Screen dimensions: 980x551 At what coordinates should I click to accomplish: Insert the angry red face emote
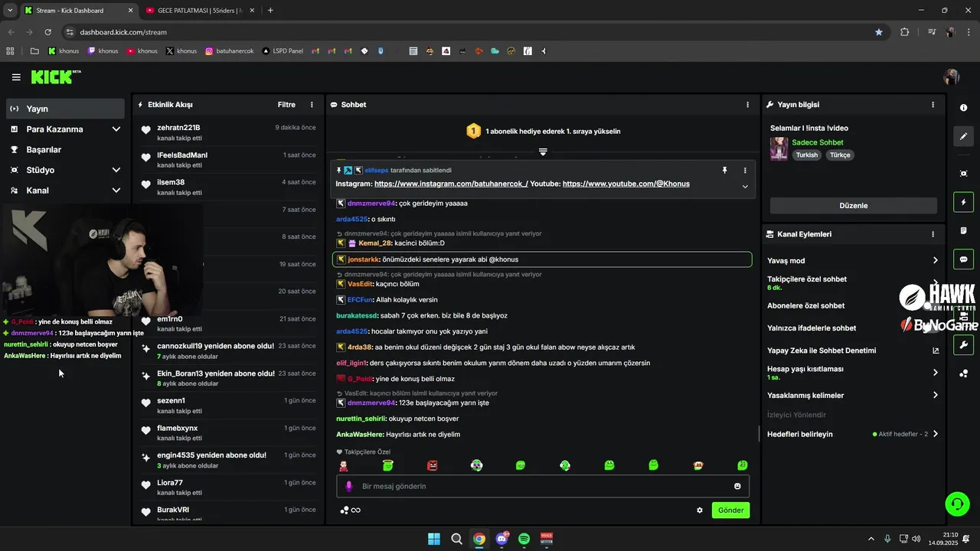point(433,465)
